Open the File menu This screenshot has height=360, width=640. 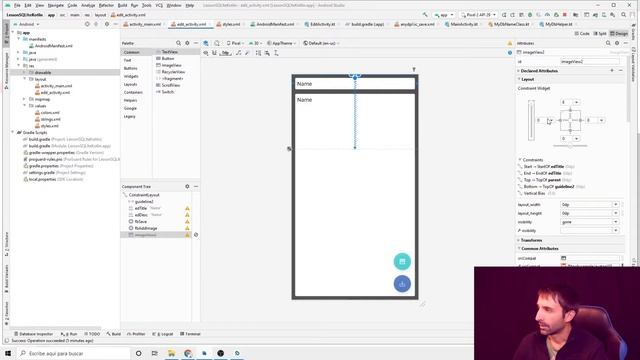click(x=17, y=5)
